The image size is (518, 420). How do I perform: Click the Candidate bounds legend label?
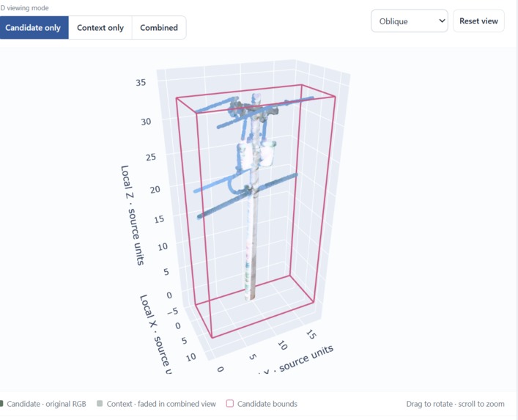267,404
